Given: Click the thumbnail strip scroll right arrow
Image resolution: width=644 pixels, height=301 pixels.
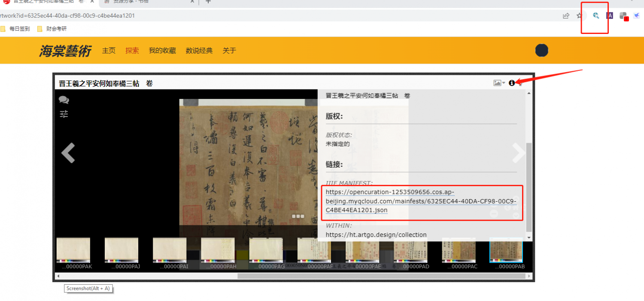Looking at the screenshot, I should 529,276.
